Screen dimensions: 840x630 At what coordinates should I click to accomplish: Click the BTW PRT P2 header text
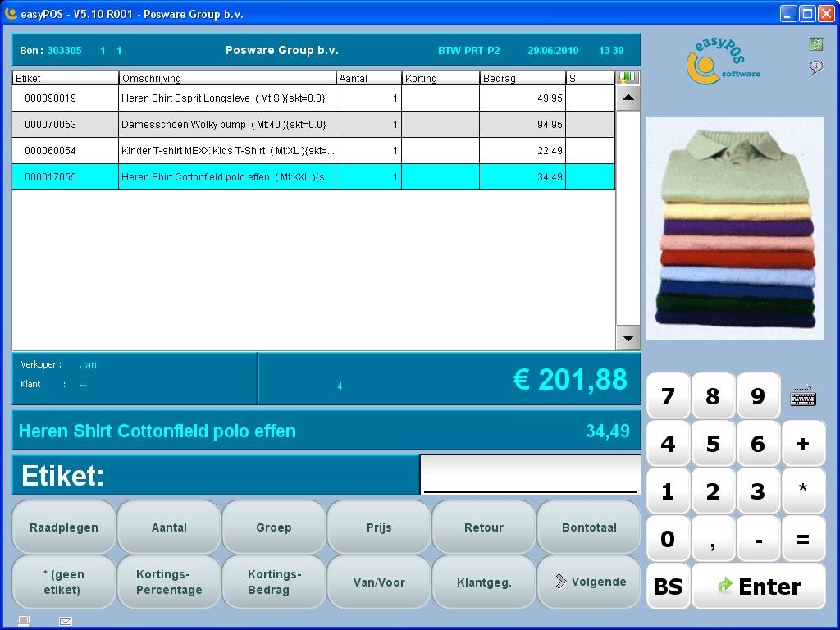[x=468, y=50]
